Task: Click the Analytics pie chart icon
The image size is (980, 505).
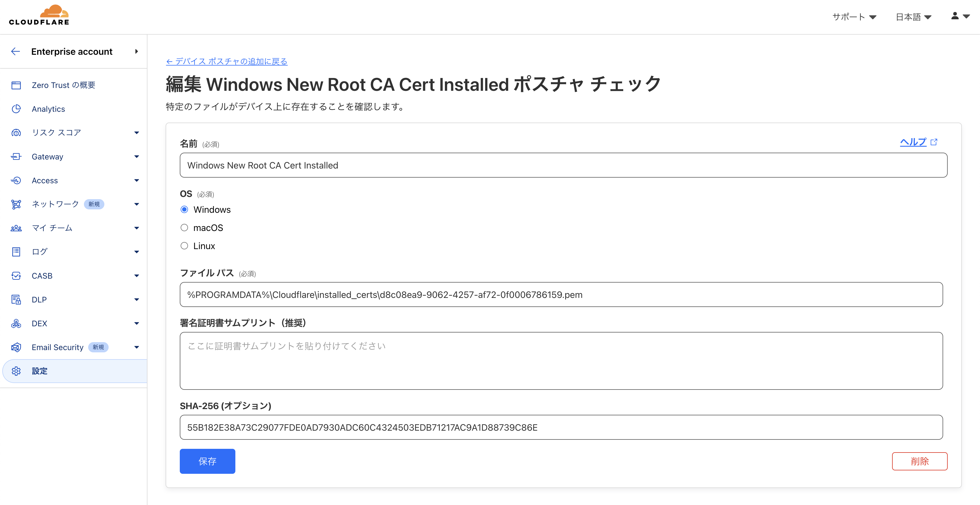Action: coord(16,109)
